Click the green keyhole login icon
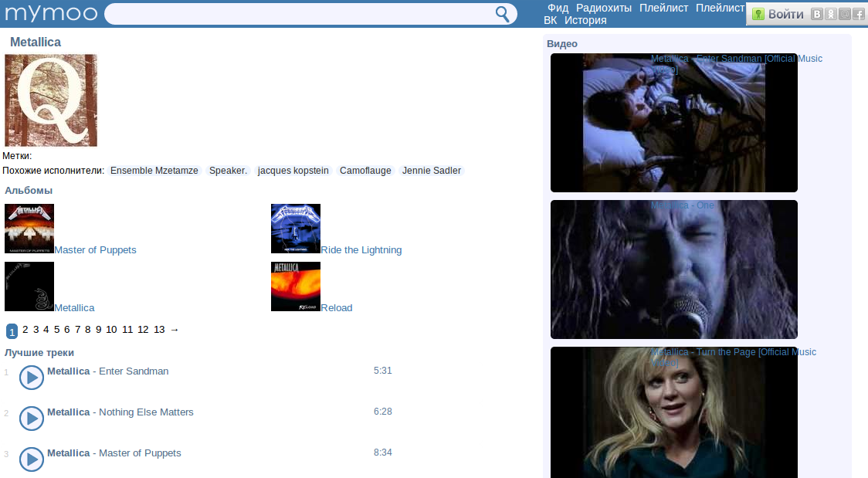868x478 pixels. 758,15
